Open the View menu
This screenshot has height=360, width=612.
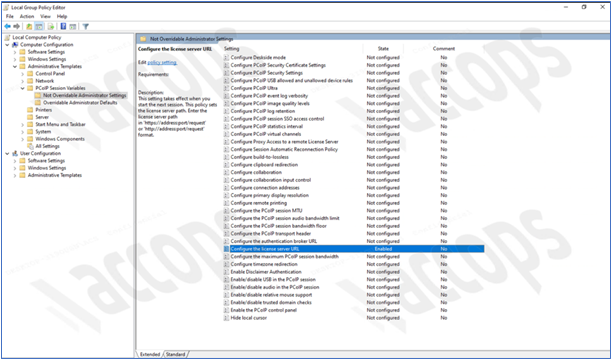[46, 16]
